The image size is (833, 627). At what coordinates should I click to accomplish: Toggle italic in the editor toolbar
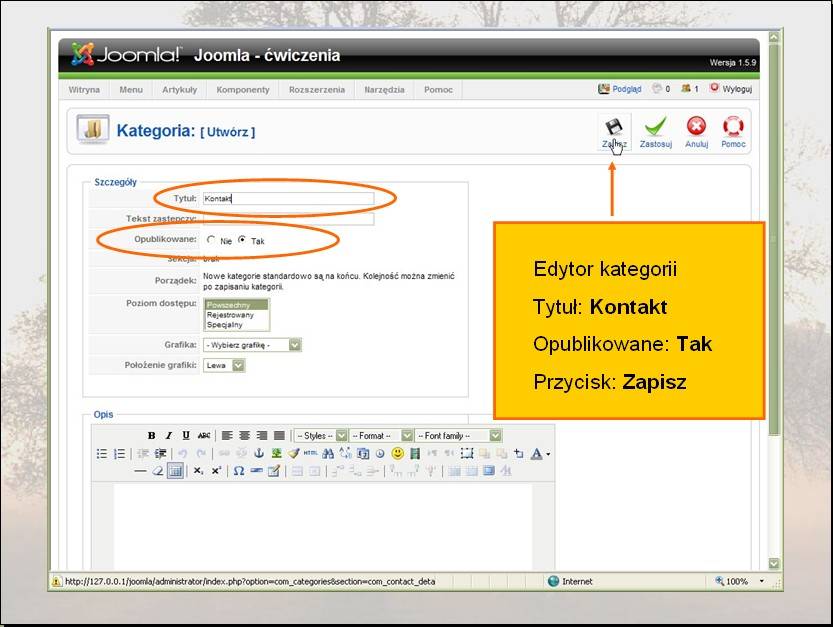pyautogui.click(x=168, y=436)
